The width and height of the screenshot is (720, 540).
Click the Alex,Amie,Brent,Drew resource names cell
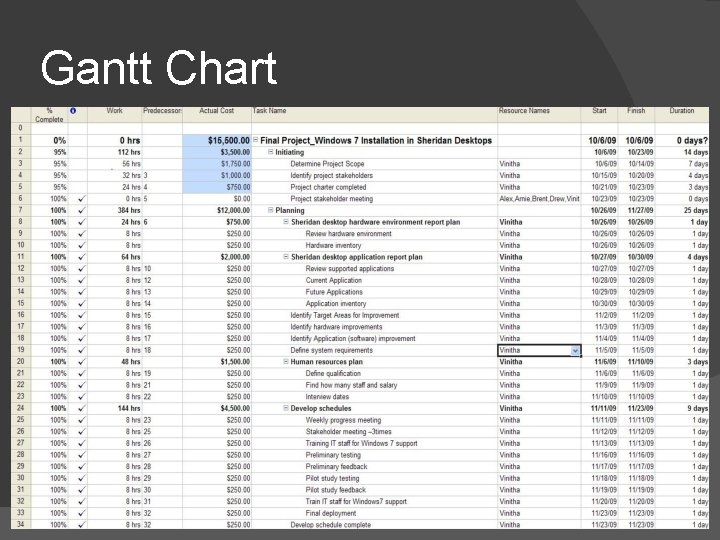coord(539,199)
